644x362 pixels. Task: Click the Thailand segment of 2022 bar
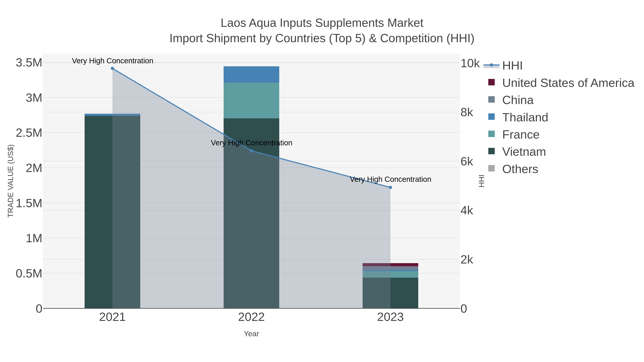point(252,74)
